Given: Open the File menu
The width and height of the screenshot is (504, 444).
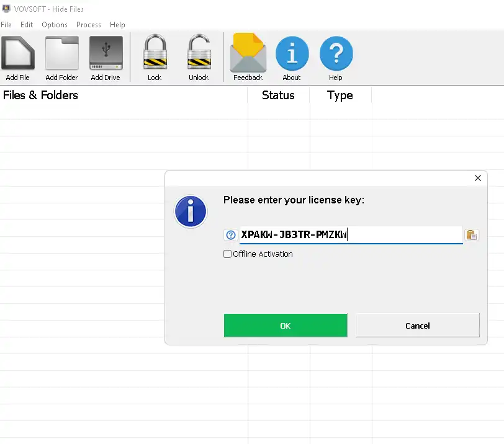Looking at the screenshot, I should point(6,25).
